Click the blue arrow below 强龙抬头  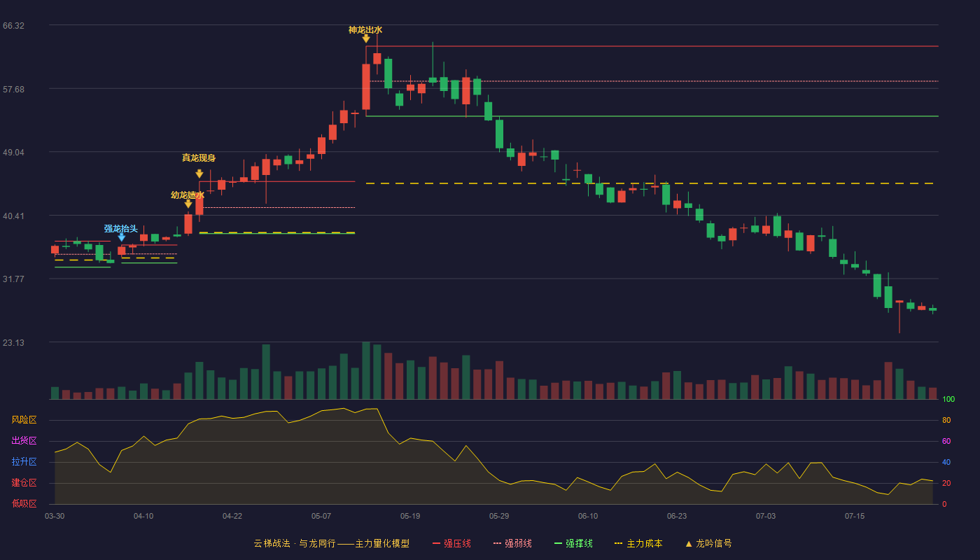tap(122, 237)
